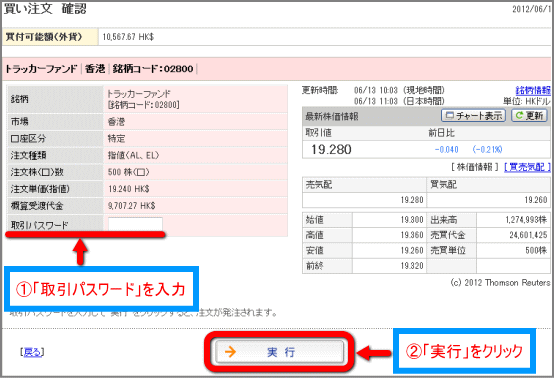The image size is (554, 378).
Task: Select the estimated amount 9,707.27 HK$
Action: 131,206
